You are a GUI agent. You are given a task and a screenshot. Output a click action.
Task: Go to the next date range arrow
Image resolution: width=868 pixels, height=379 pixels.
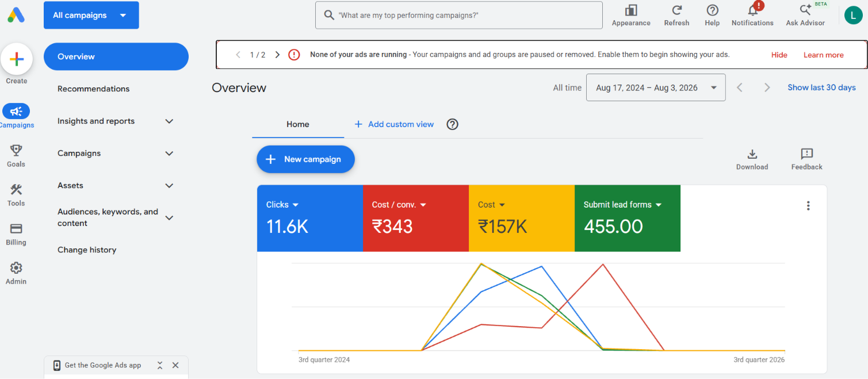click(767, 87)
